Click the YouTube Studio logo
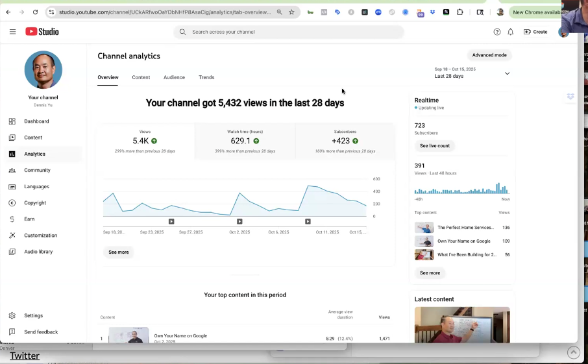Screen dimensions: 588x364 [42, 32]
